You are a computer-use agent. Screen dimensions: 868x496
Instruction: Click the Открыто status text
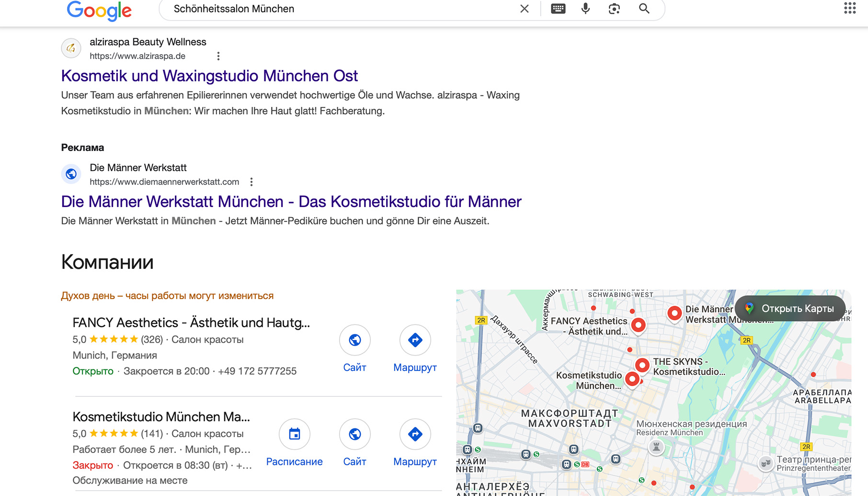93,371
